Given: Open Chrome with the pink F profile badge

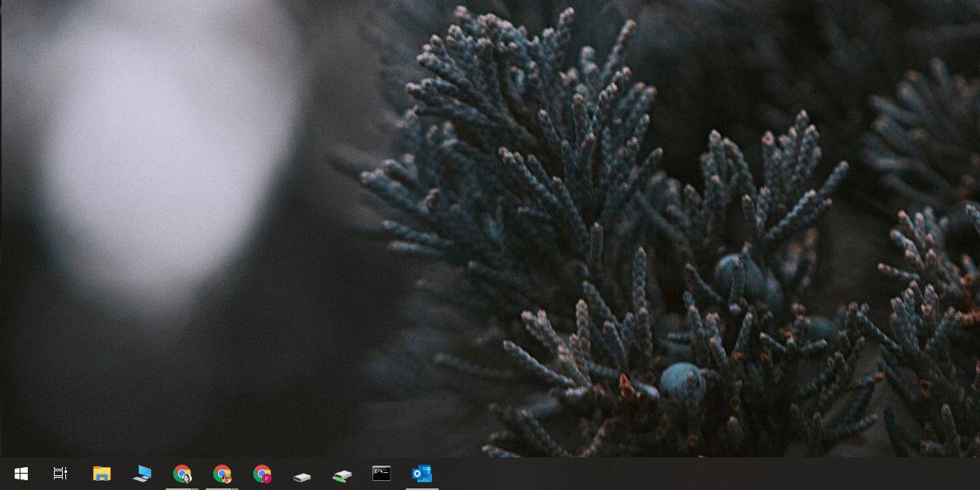Looking at the screenshot, I should pos(262,474).
